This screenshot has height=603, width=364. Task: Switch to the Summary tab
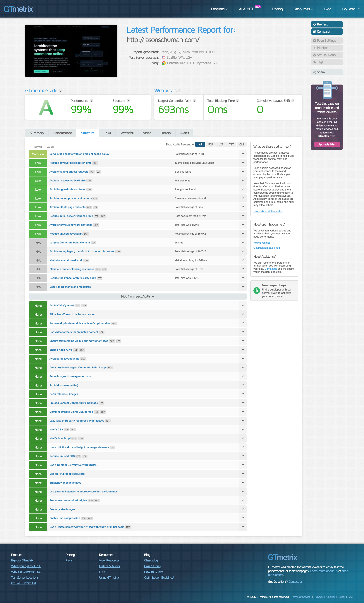click(37, 133)
